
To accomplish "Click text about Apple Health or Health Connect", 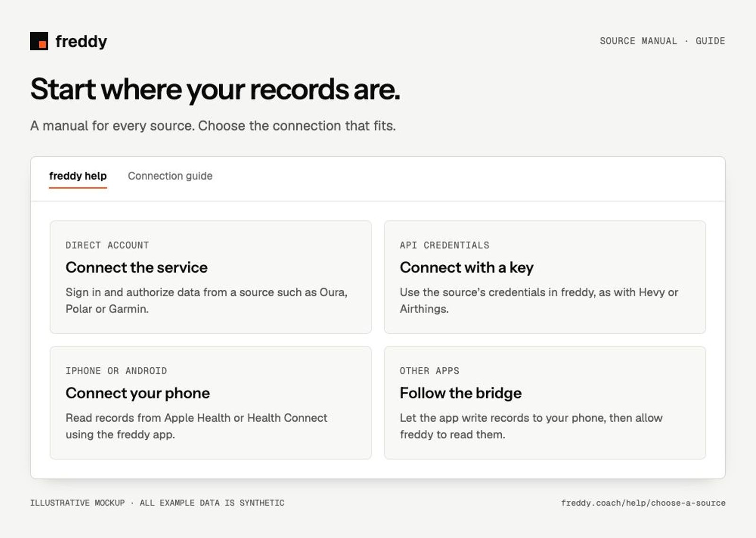I will tap(197, 426).
